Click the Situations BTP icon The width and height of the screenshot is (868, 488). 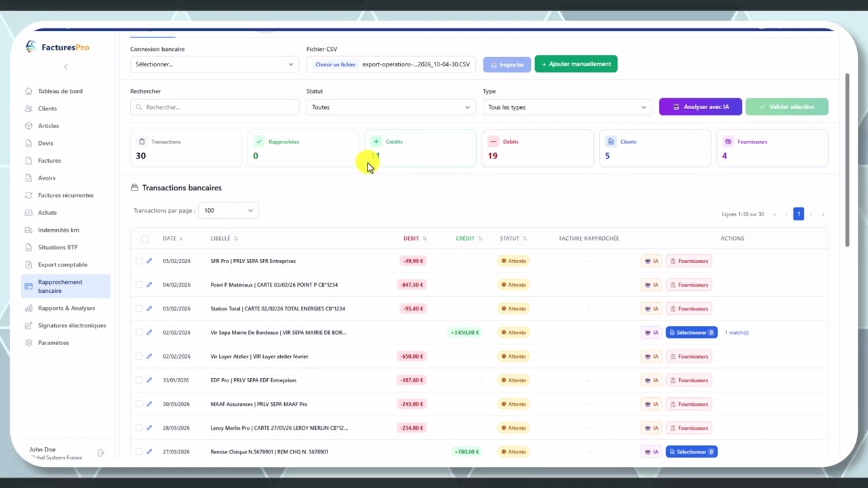28,247
